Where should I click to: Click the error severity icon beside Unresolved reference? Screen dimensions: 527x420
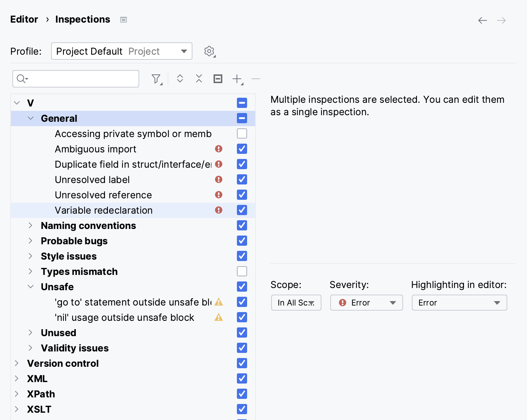tap(218, 195)
